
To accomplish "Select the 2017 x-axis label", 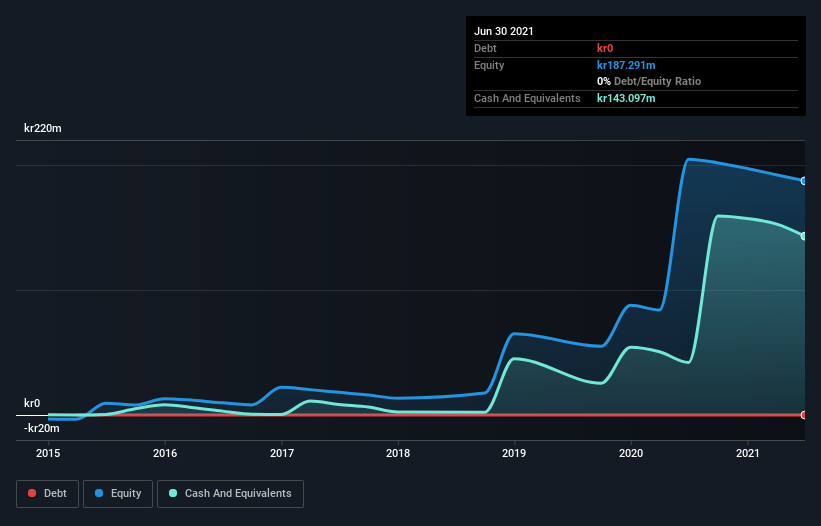I will (282, 453).
